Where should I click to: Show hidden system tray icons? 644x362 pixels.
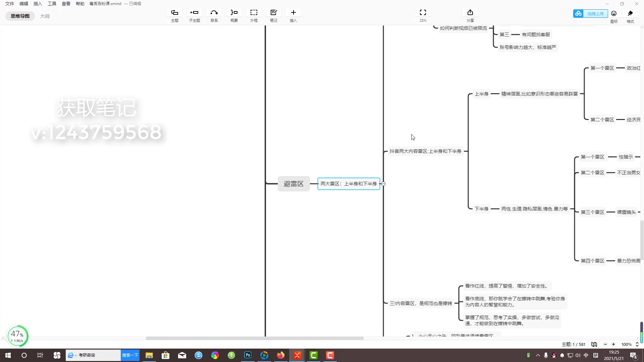coord(538,355)
